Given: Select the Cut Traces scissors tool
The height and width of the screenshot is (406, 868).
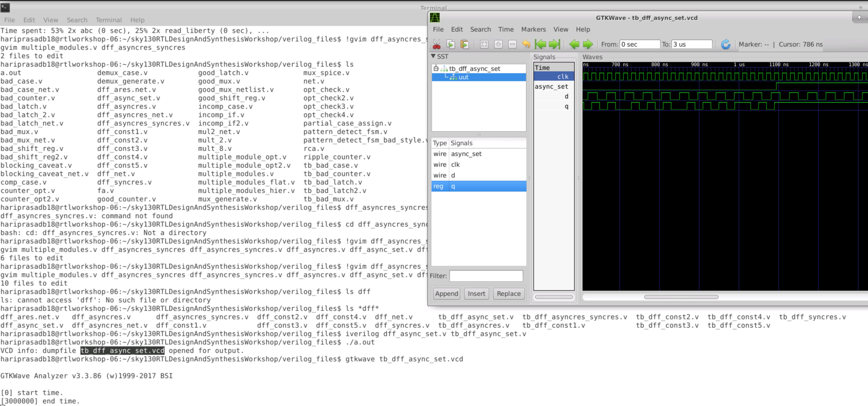Looking at the screenshot, I should coord(437,44).
